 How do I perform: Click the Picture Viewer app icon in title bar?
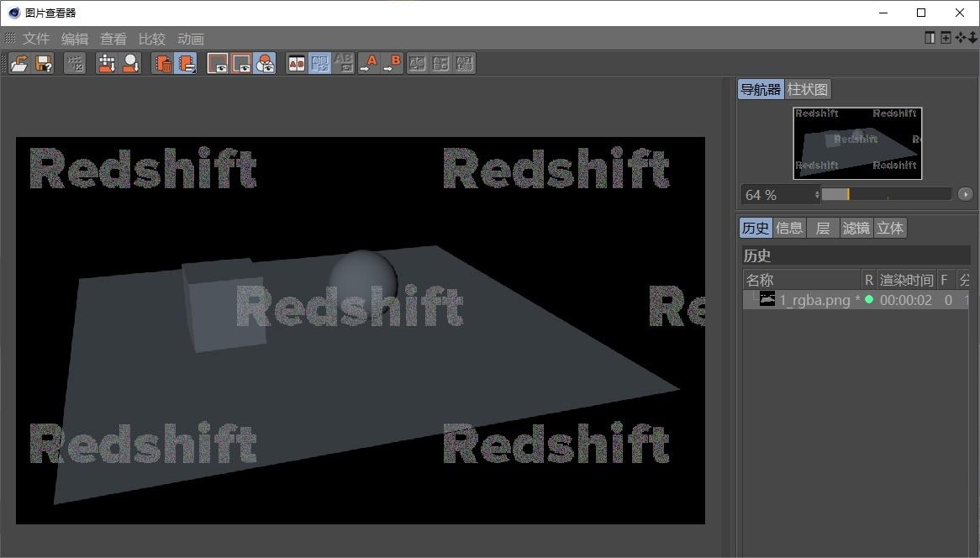coord(13,13)
